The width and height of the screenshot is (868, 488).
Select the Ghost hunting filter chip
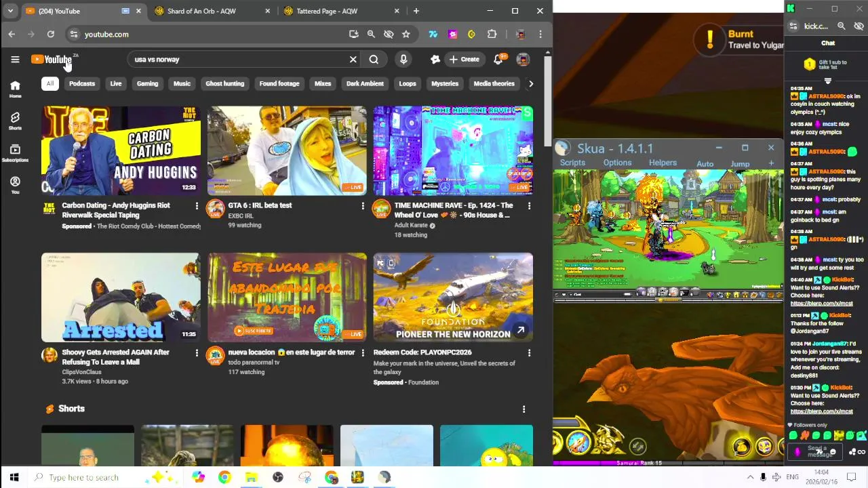(x=224, y=83)
